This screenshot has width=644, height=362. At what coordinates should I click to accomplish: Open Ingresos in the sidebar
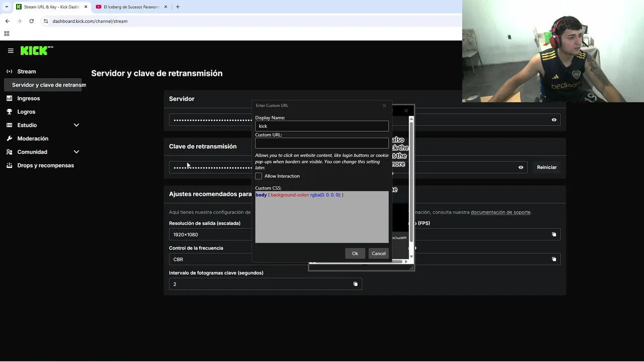point(28,99)
